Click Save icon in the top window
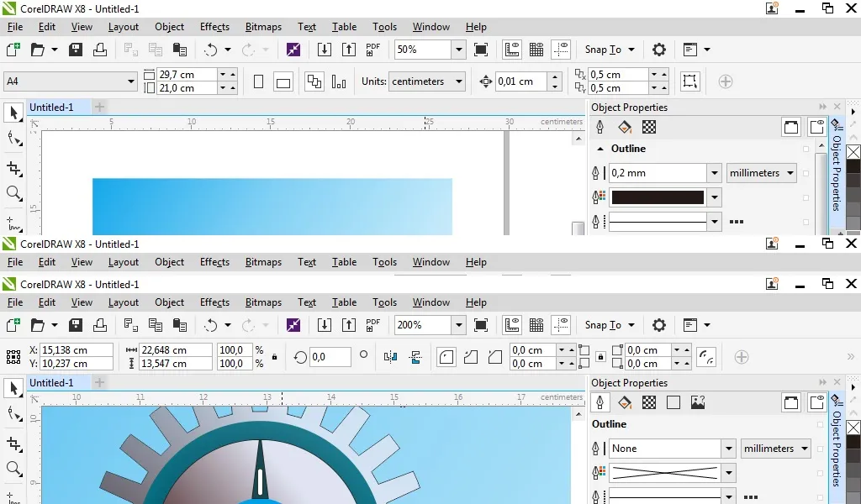861x504 pixels. (x=75, y=50)
